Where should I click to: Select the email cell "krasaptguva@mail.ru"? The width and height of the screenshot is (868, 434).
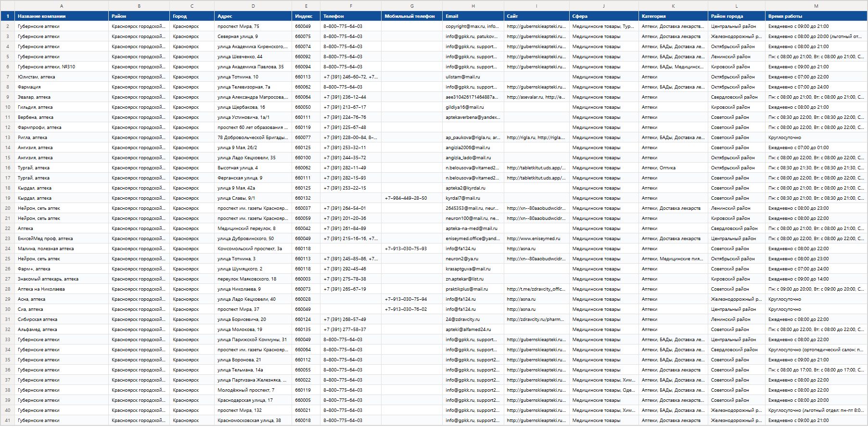(x=473, y=269)
